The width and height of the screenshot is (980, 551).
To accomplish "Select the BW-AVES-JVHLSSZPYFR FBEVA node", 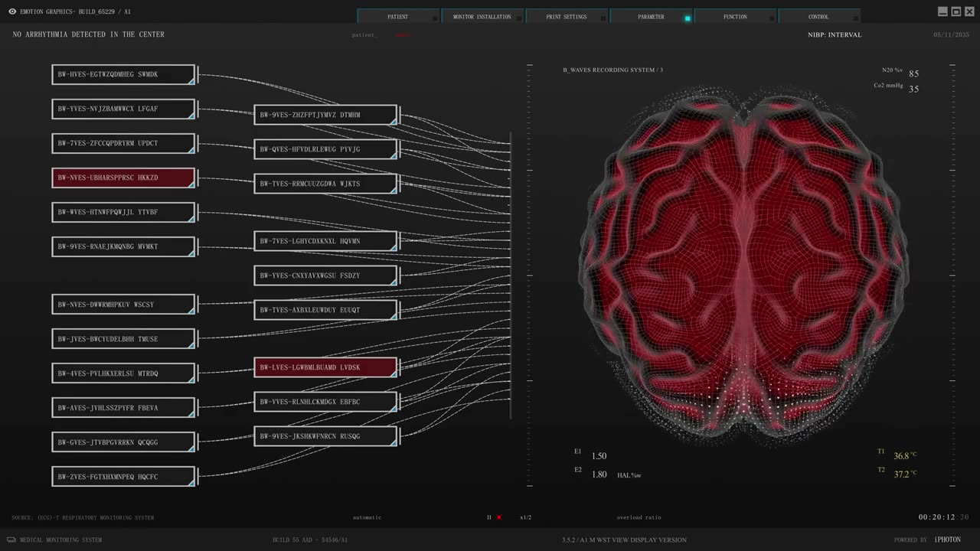I will [124, 408].
